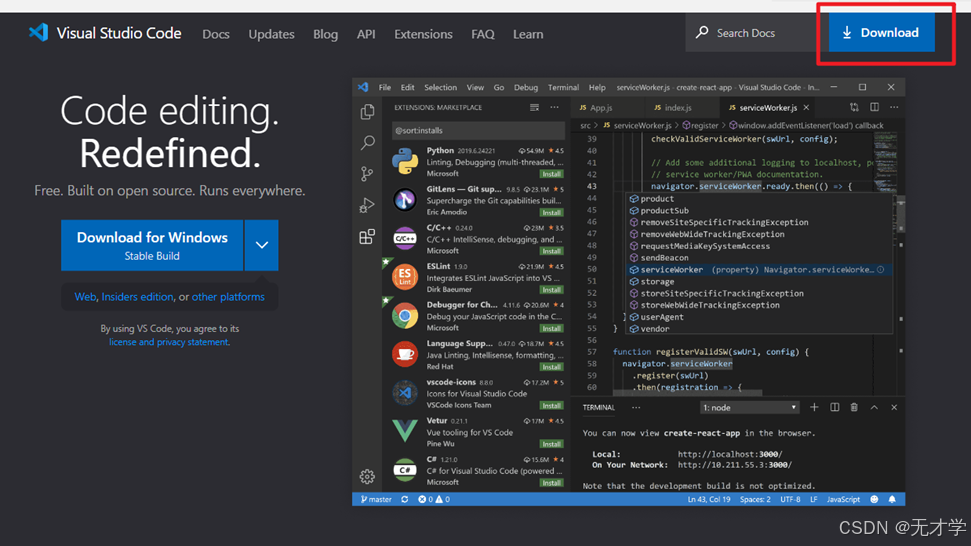Open the Search icon in activity bar
The height and width of the screenshot is (546, 971).
(x=367, y=142)
